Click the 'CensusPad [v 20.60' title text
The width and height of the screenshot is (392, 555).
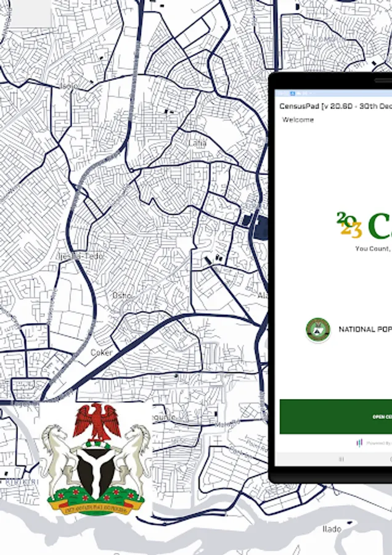316,106
